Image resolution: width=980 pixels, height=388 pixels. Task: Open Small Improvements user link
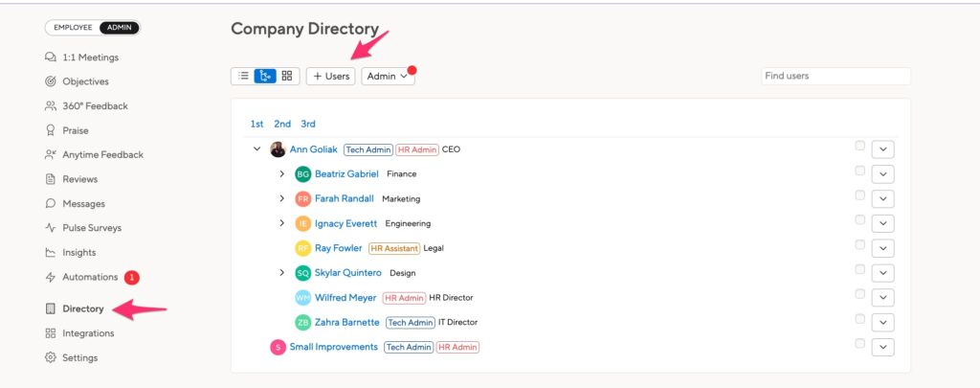(334, 347)
